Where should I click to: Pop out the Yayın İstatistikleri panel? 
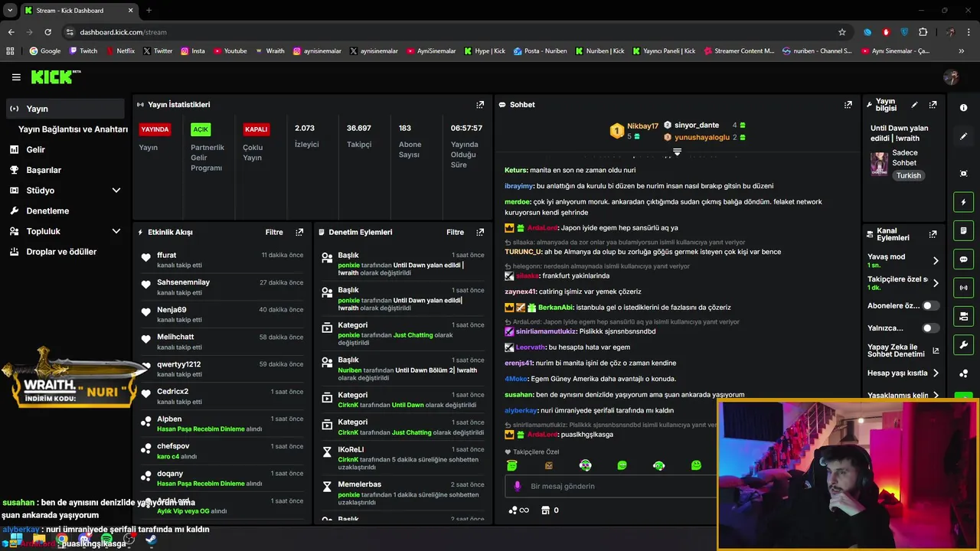(480, 105)
